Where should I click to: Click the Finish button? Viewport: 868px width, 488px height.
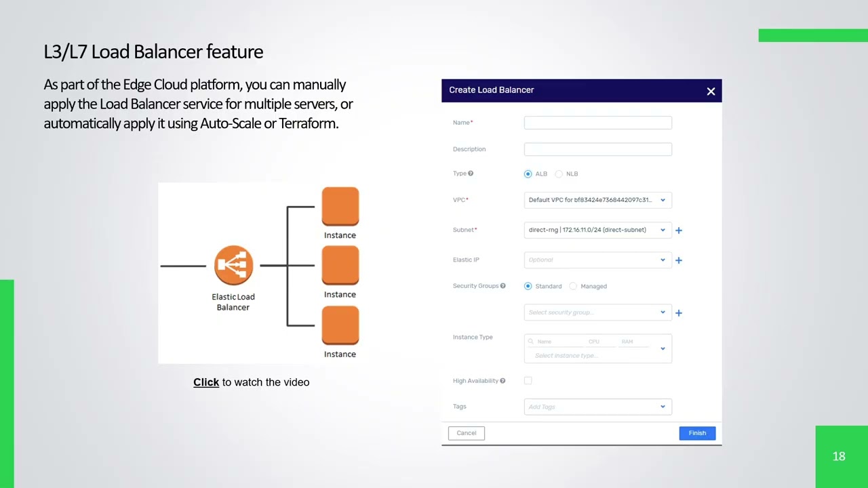pyautogui.click(x=697, y=433)
